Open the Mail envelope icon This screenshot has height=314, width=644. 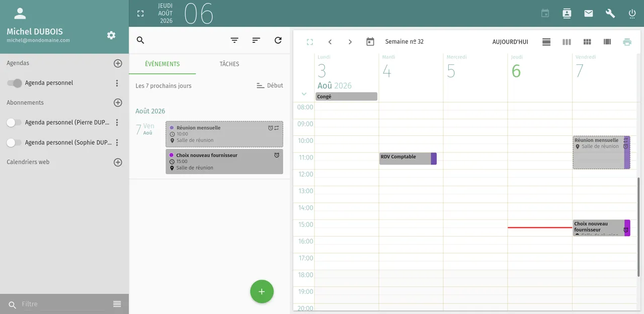point(589,14)
